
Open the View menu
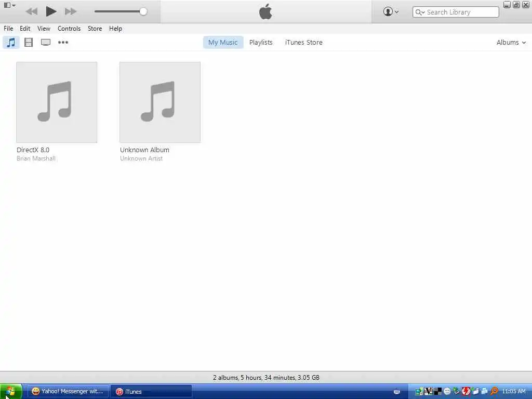[44, 29]
